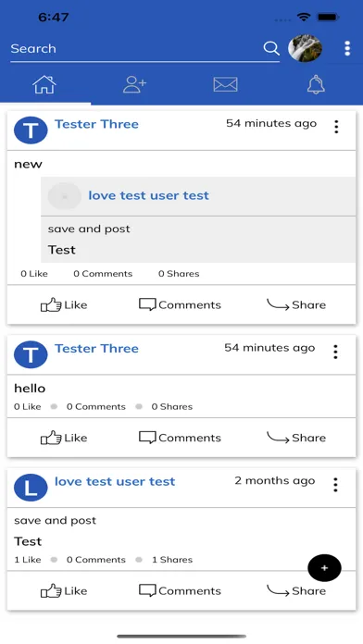363x644 pixels.
Task: Share the "hello" post
Action: (296, 438)
